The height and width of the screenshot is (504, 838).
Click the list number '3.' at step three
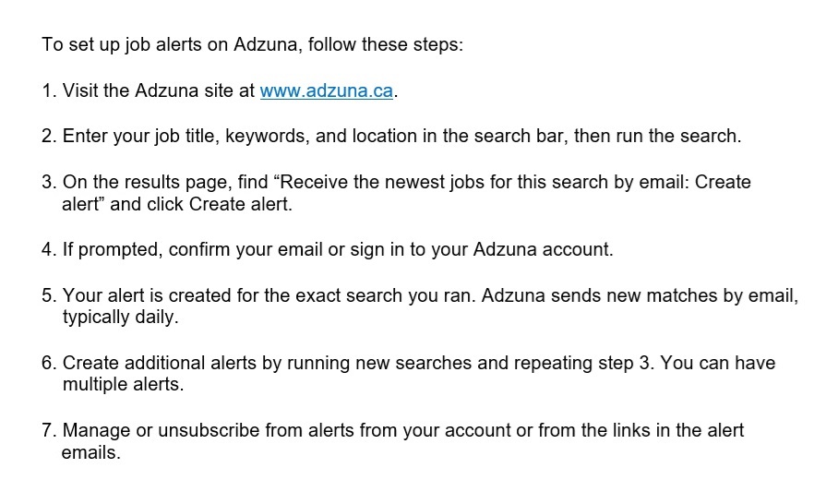coord(49,182)
